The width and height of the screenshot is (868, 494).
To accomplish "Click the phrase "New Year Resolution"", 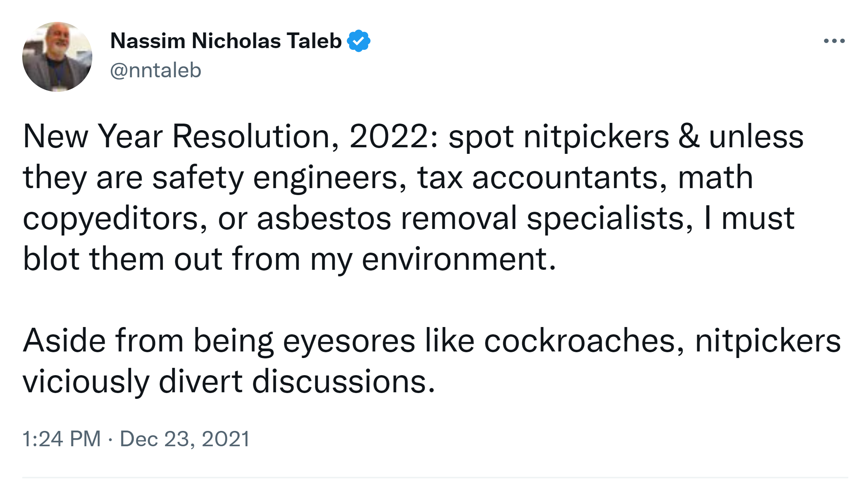I will coord(177,137).
